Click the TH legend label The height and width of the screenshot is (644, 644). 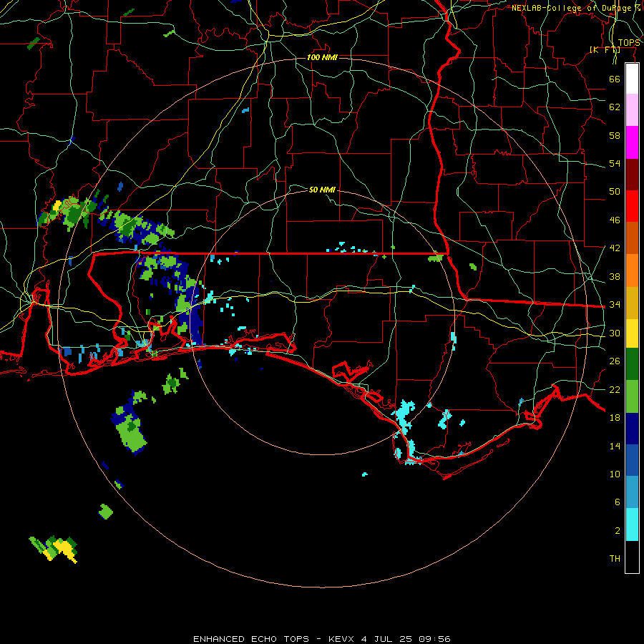(x=615, y=559)
